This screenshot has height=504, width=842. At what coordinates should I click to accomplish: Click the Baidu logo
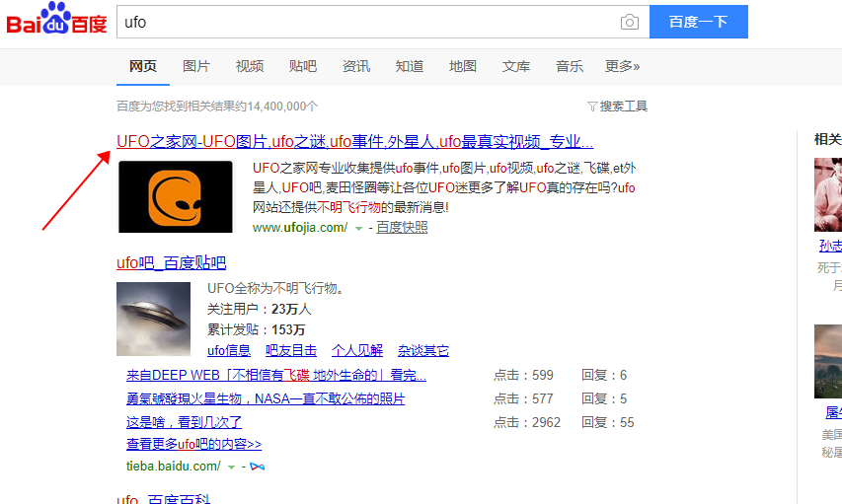pyautogui.click(x=57, y=21)
